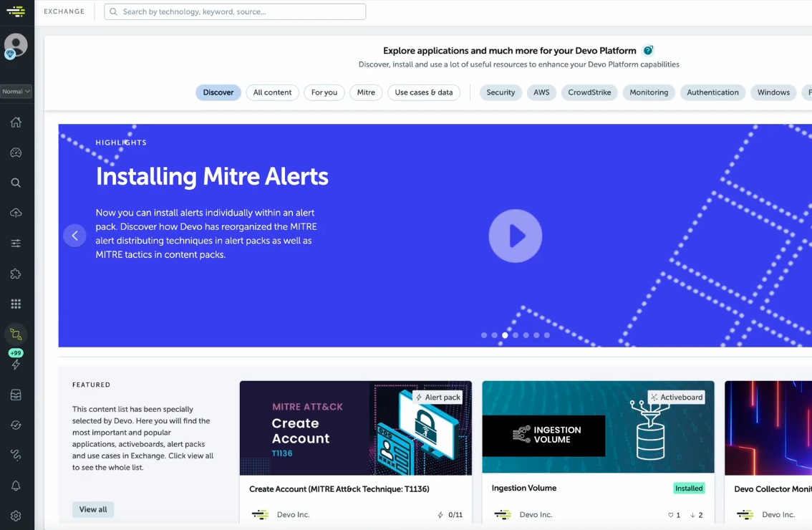Open the nine-dot applications grid icon
The width and height of the screenshot is (812, 530).
[x=16, y=304]
